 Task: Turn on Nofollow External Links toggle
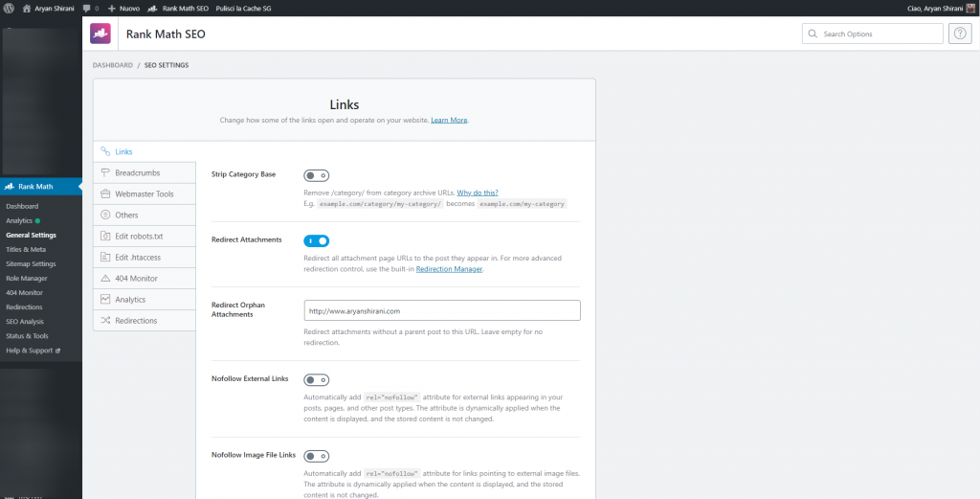(317, 379)
